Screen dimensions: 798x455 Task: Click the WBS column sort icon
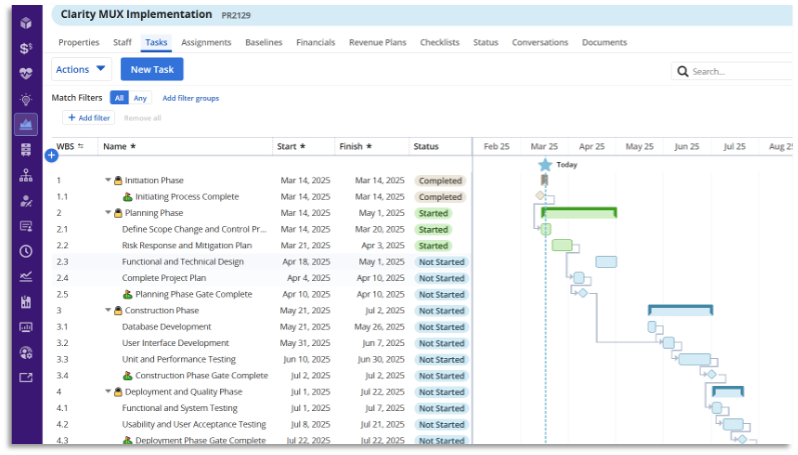[x=80, y=146]
